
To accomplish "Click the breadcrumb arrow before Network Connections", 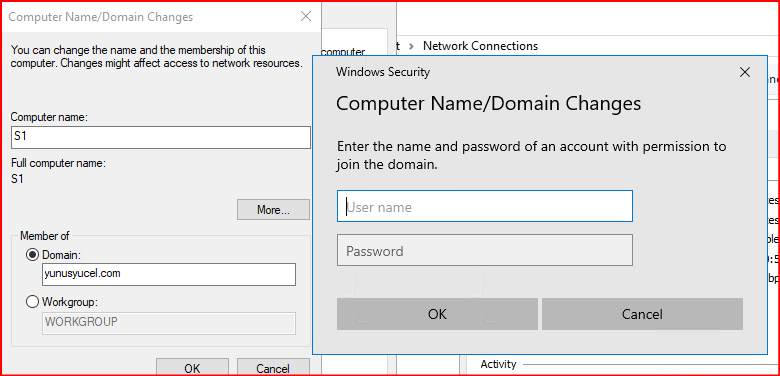I will click(x=411, y=46).
